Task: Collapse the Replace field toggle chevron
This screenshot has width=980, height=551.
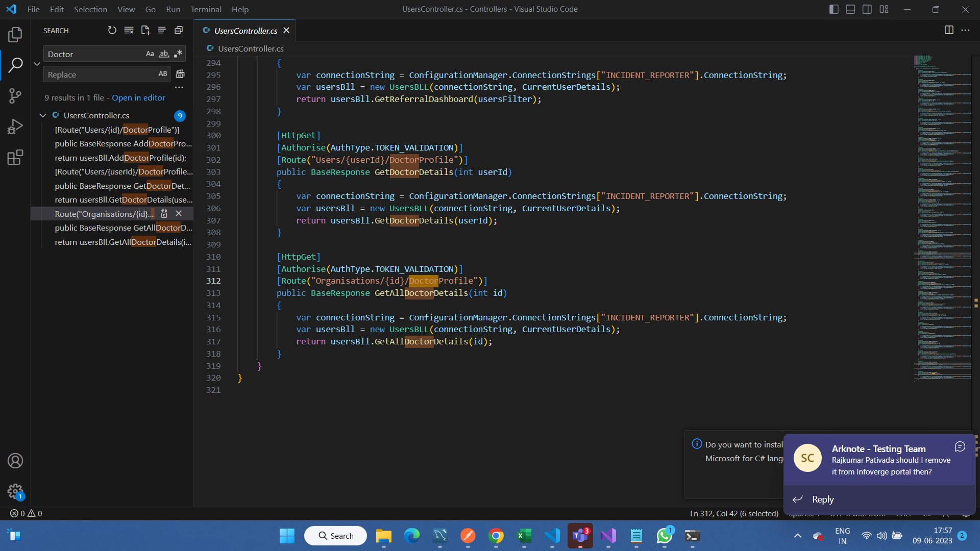Action: point(37,64)
